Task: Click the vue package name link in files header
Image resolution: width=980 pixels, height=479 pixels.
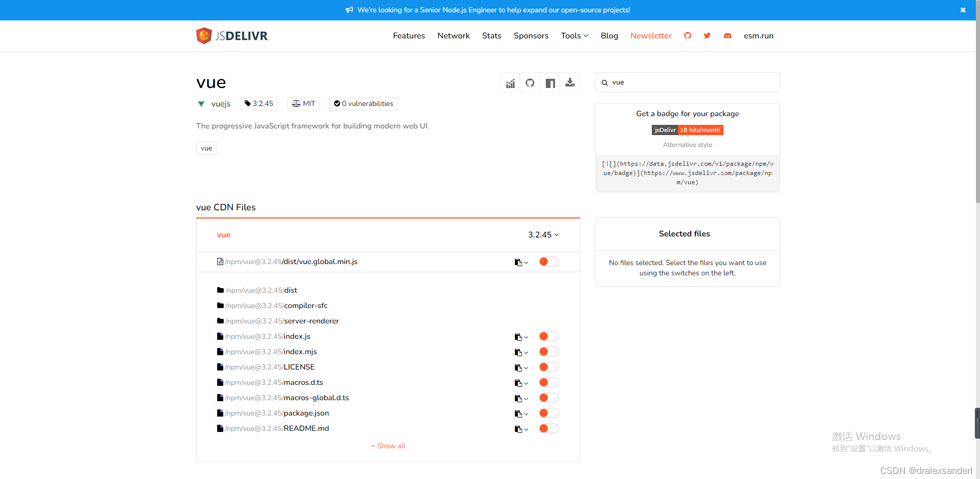Action: pyautogui.click(x=224, y=235)
